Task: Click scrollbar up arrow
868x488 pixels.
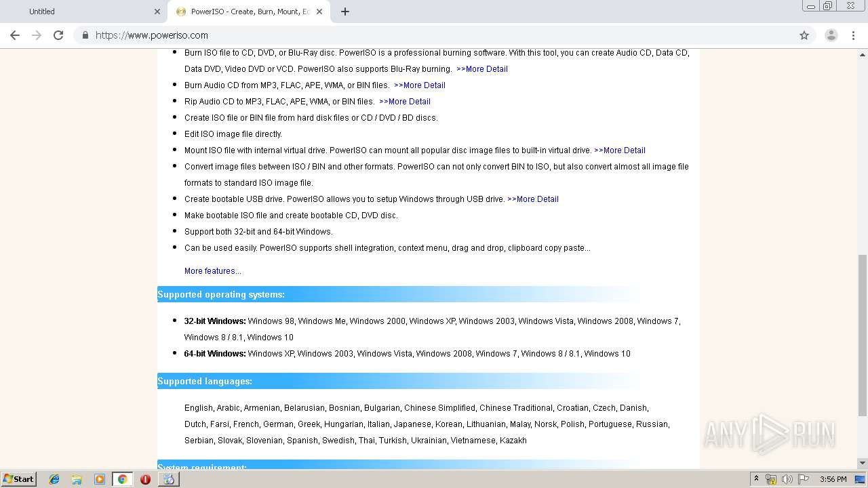Action: coord(863,54)
